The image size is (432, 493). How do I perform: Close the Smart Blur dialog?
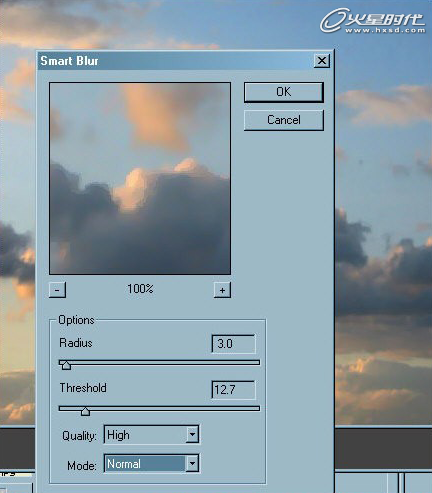click(x=322, y=61)
